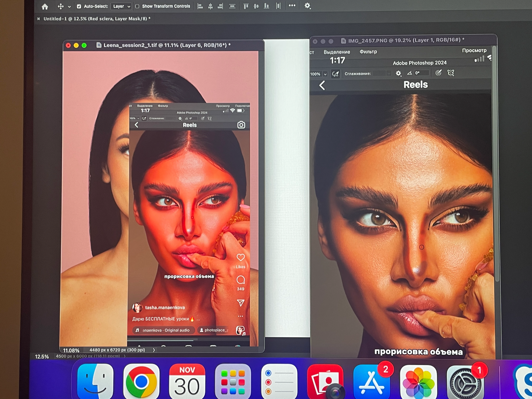Screen dimensions: 532x399
Task: Click Align top edges icon
Action: coord(246,6)
